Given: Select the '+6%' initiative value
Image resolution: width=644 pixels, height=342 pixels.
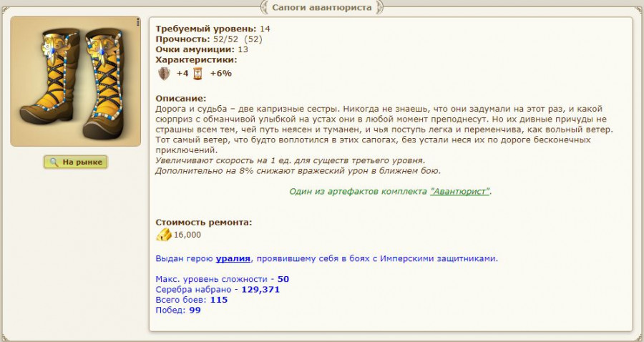Looking at the screenshot, I should [221, 74].
